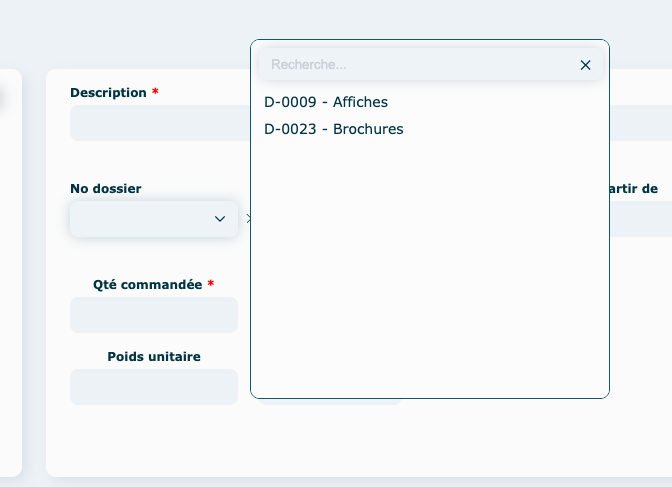Select the D-0009 - Affiches option
Image resolution: width=672 pixels, height=487 pixels.
click(326, 102)
